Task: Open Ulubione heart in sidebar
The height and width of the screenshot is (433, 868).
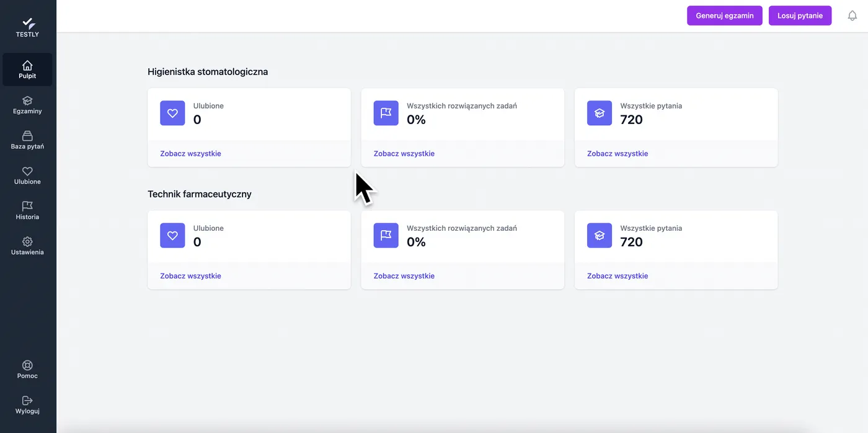Action: click(x=27, y=176)
